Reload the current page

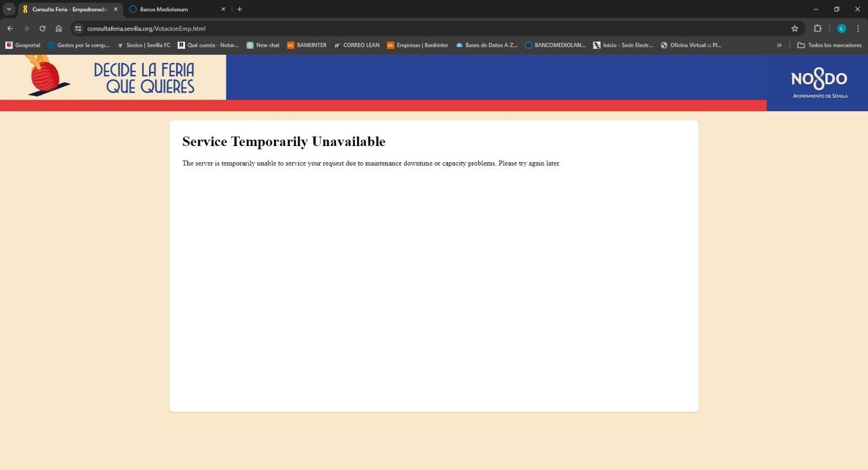pyautogui.click(x=42, y=29)
